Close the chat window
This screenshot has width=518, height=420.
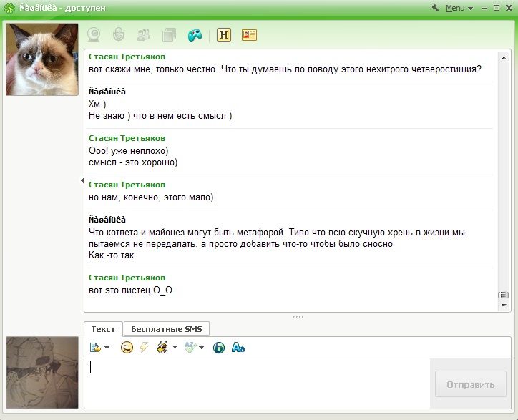tap(509, 8)
